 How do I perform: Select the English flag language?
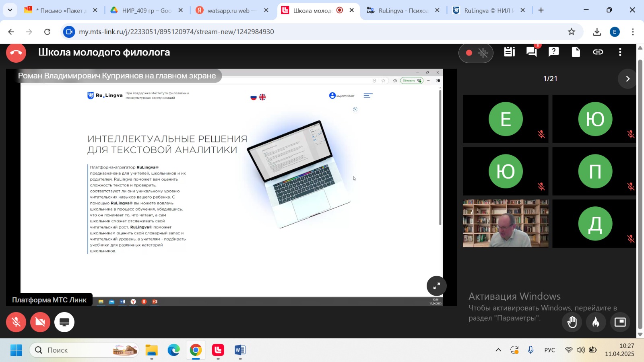pyautogui.click(x=262, y=97)
